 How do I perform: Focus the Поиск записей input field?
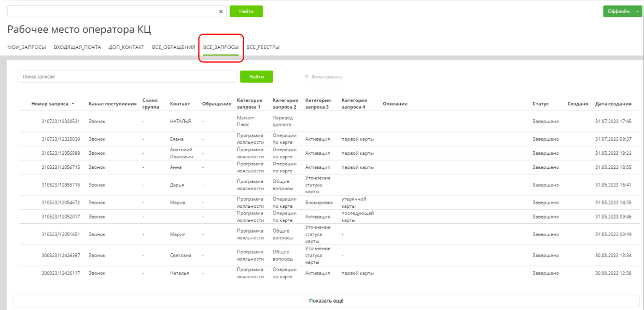pyautogui.click(x=127, y=77)
